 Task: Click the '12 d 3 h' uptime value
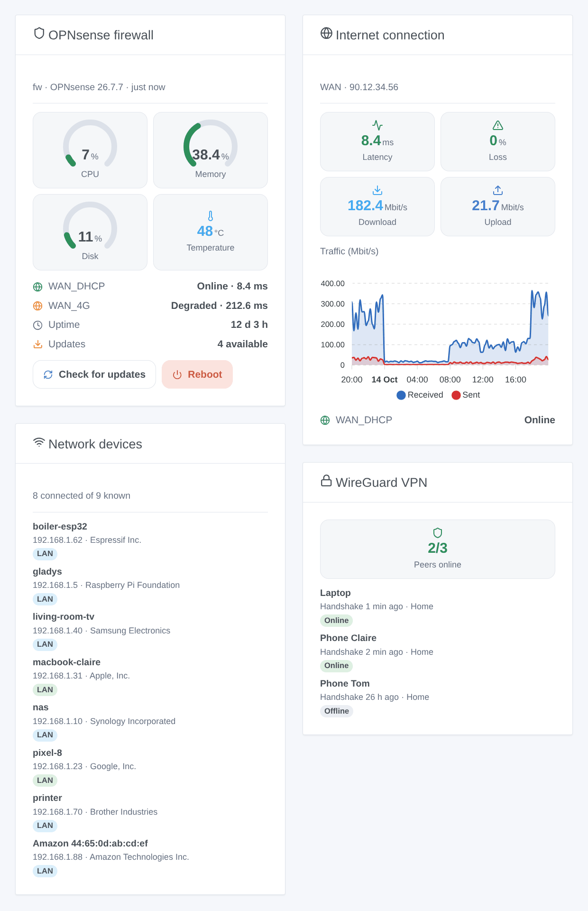(x=249, y=325)
